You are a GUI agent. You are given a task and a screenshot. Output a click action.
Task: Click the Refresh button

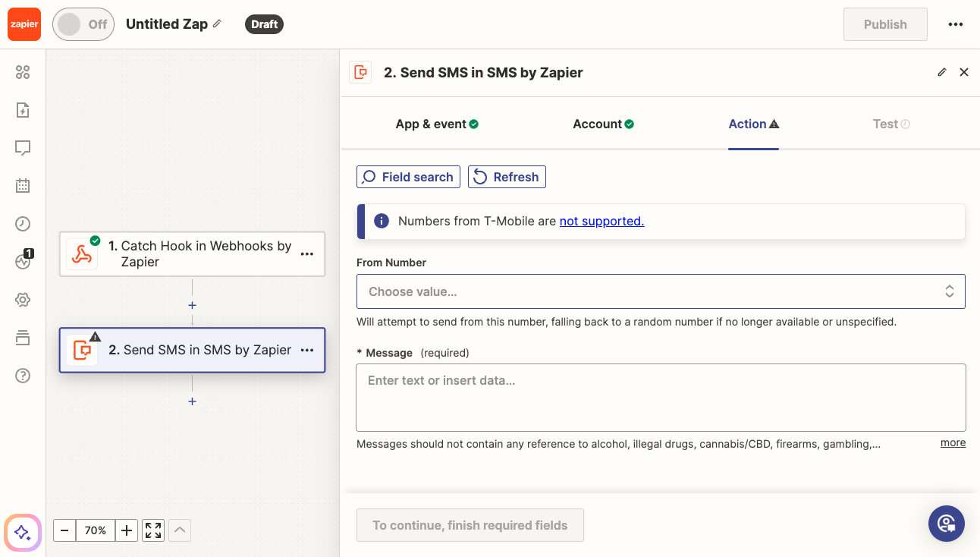[507, 177]
